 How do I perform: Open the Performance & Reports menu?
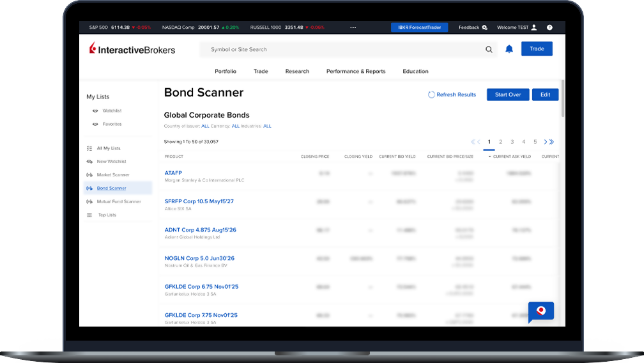coord(356,72)
